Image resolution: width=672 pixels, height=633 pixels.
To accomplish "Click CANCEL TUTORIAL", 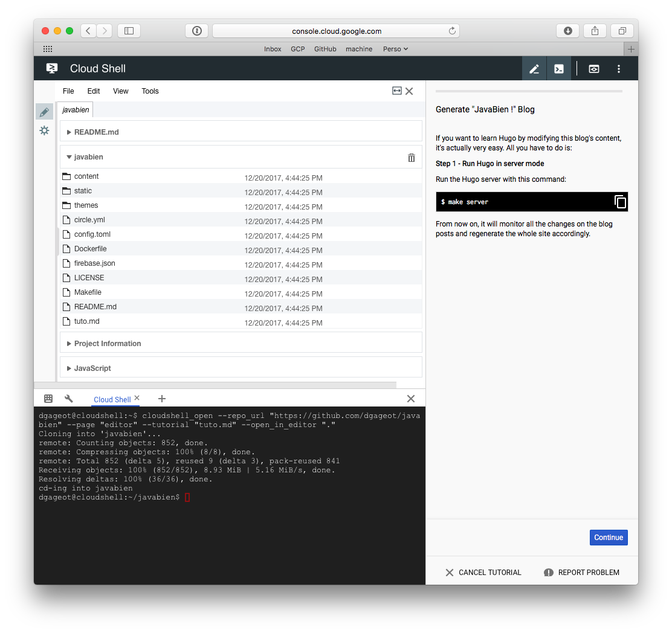I will (483, 573).
